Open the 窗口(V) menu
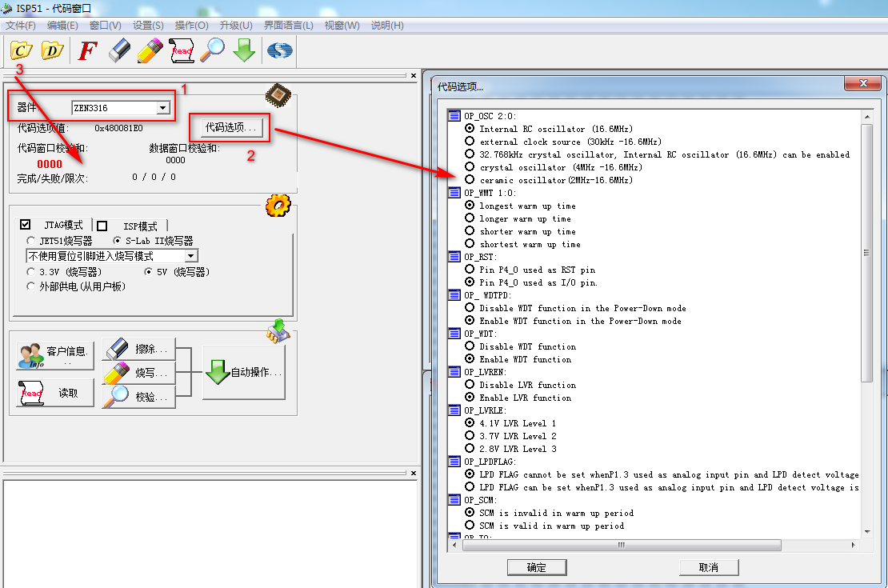Screen dimensions: 888x588 coord(106,26)
